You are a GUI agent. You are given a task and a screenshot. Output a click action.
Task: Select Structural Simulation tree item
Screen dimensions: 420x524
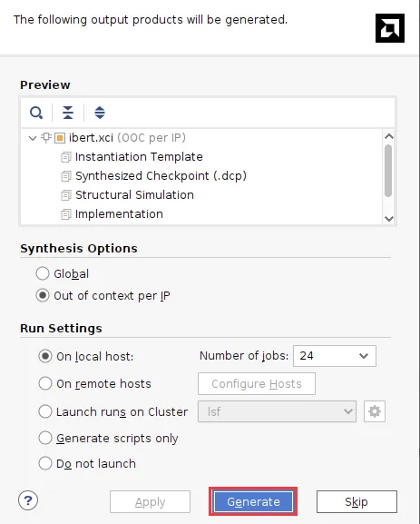point(134,195)
